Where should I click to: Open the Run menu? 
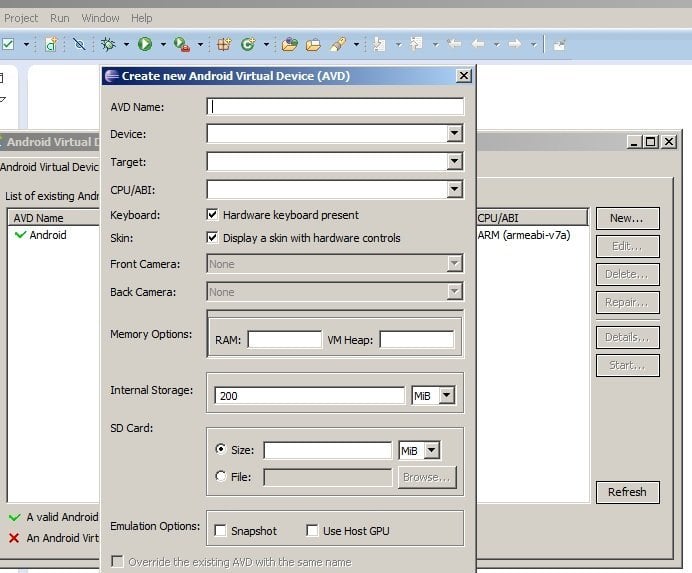pyautogui.click(x=60, y=19)
